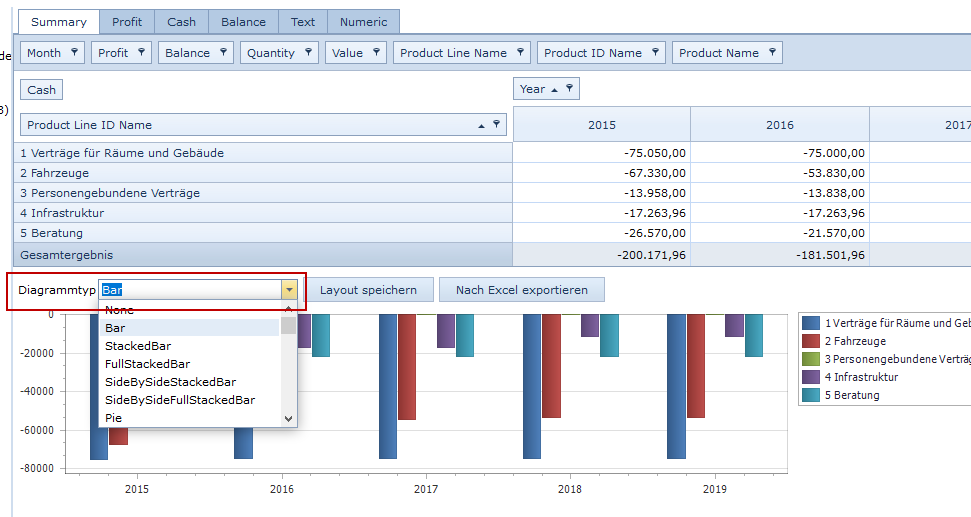Click the filter icon on Month field
The image size is (971, 517).
74,53
